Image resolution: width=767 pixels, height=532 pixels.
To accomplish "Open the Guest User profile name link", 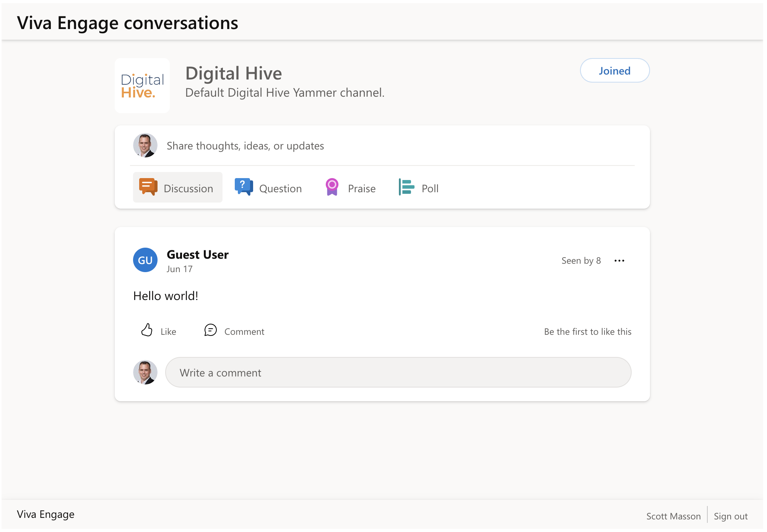I will click(x=198, y=255).
